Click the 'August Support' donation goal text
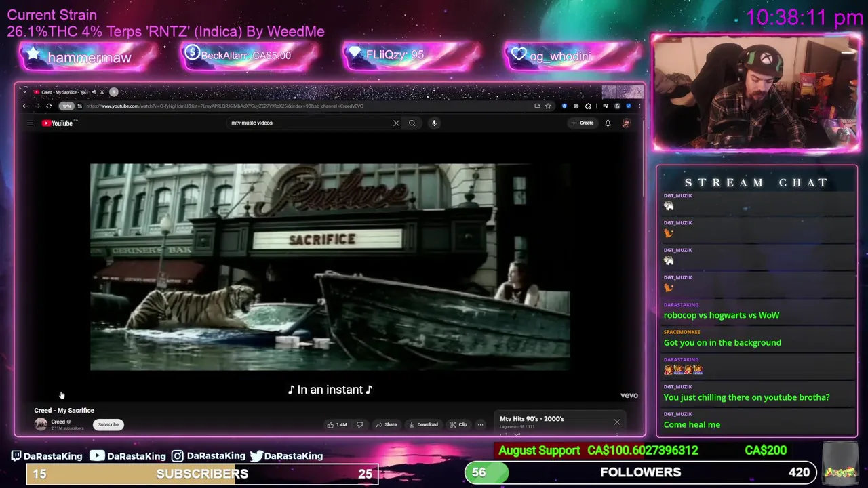Viewport: 868px width, 488px height. pos(539,450)
